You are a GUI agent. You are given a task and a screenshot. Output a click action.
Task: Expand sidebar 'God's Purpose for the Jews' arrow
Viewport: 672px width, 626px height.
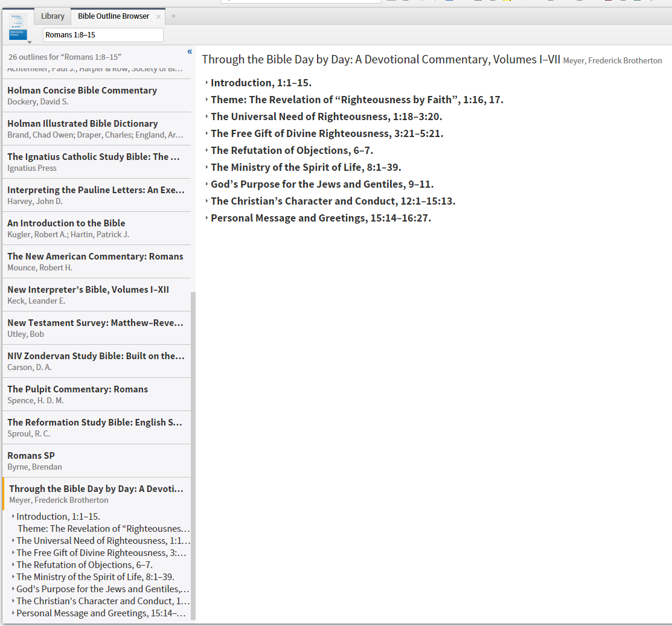13,589
